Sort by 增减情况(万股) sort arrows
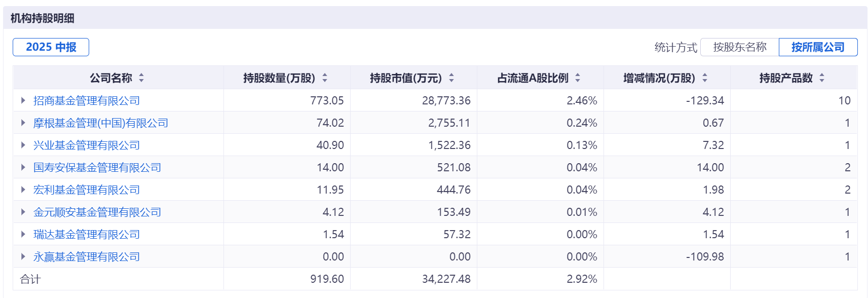 [x=705, y=78]
